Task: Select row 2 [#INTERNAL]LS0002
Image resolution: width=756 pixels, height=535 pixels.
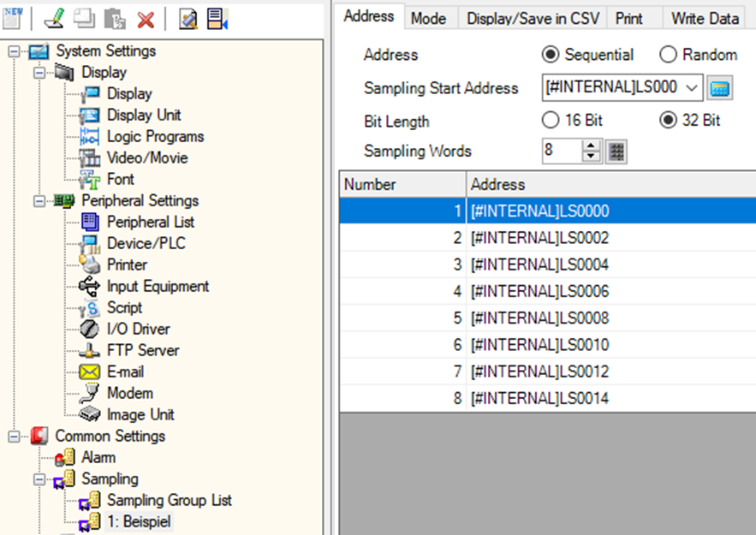Action: pyautogui.click(x=548, y=238)
